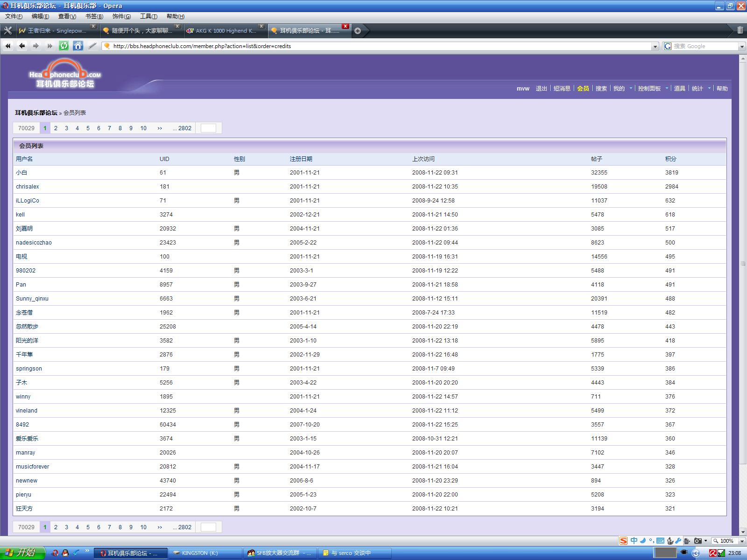Open 书签 menu
The height and width of the screenshot is (560, 747).
(x=94, y=16)
